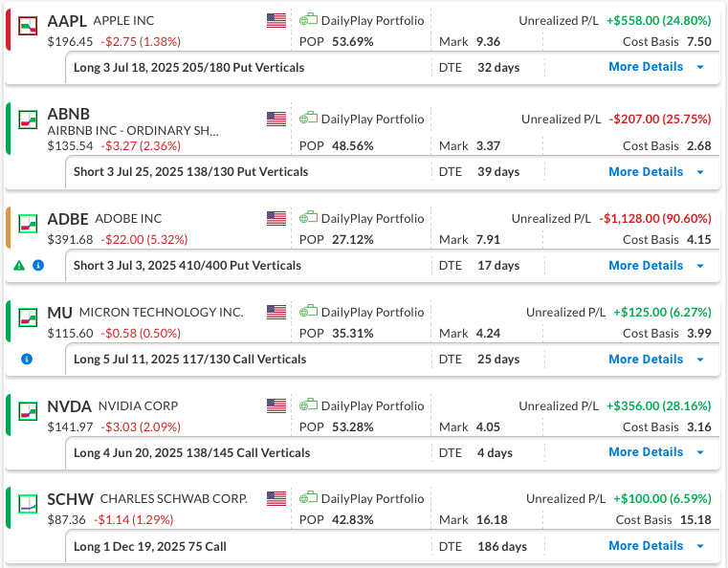
Task: Click the POP 27.12% value
Action: [x=353, y=240]
